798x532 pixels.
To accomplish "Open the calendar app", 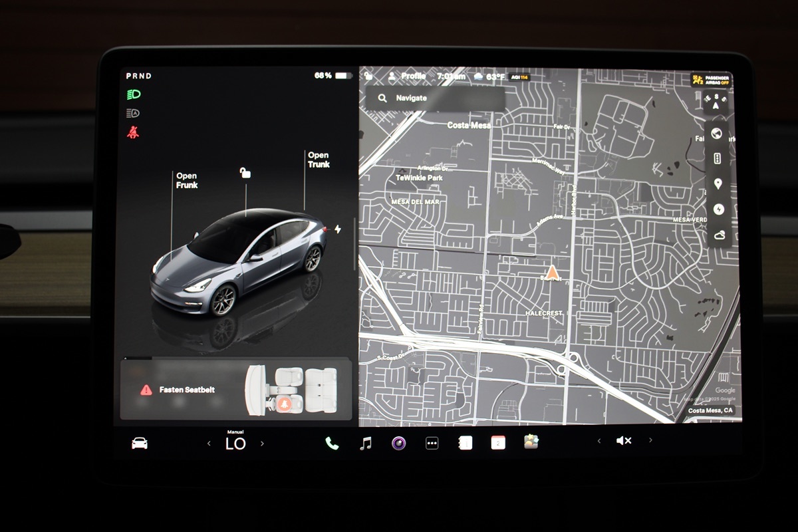I will (498, 443).
